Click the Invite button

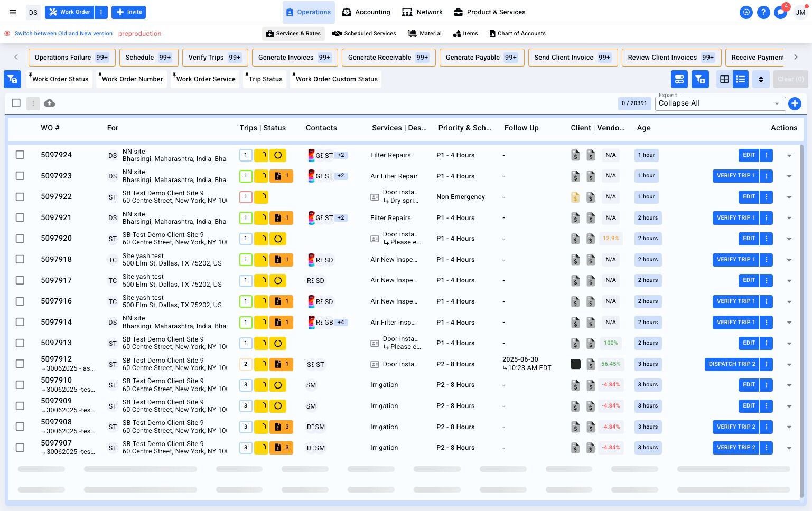tap(129, 12)
